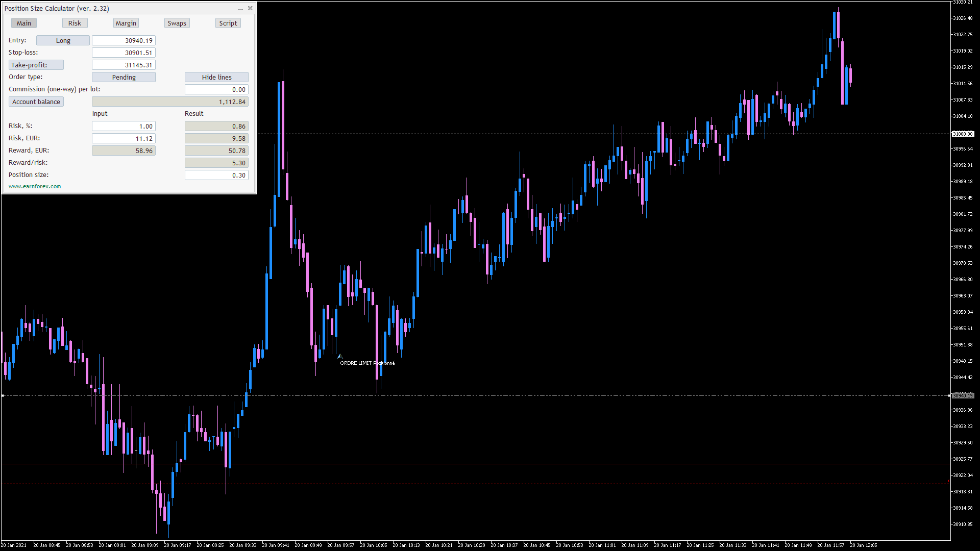980x551 pixels.
Task: Cycle the Account balance button
Action: [x=36, y=102]
